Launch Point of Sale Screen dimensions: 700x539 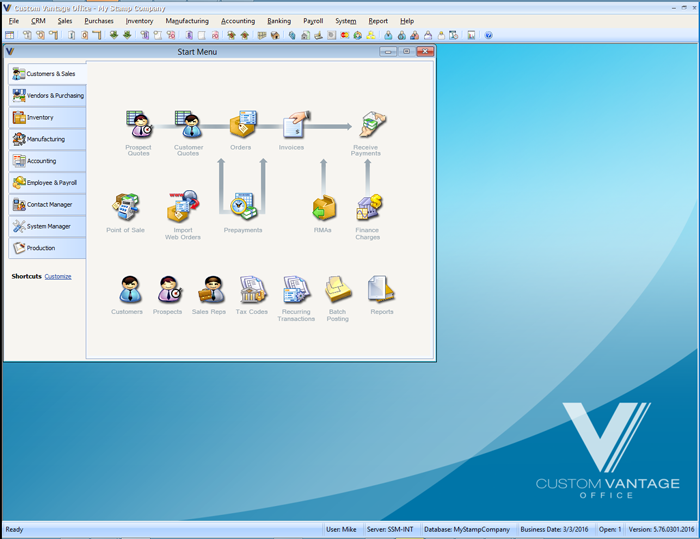(x=126, y=207)
